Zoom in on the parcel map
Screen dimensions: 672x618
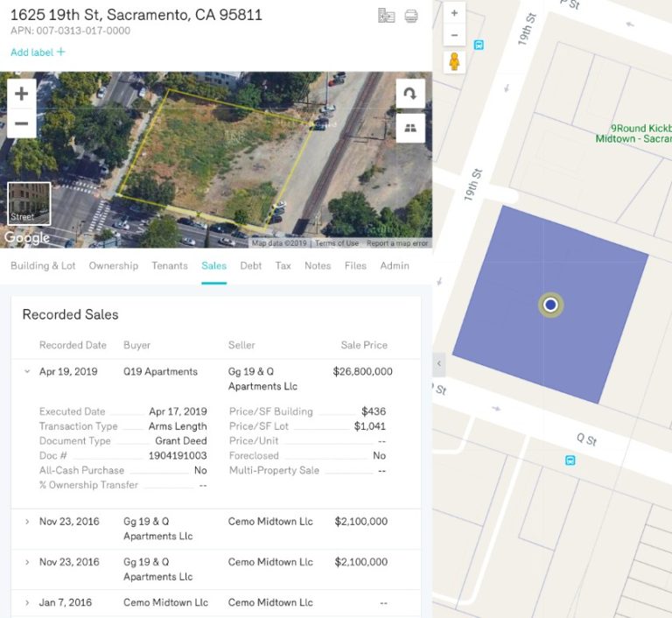pos(454,13)
